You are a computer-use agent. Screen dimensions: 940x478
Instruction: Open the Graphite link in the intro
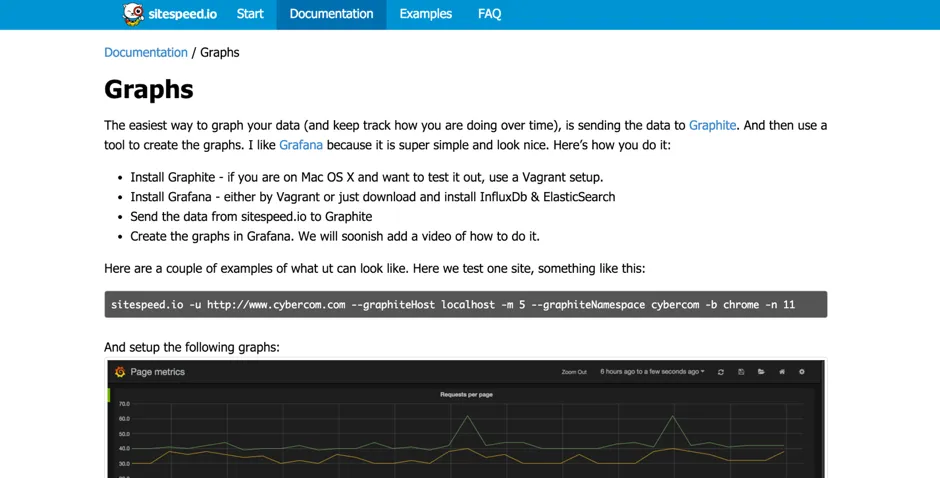click(712, 125)
